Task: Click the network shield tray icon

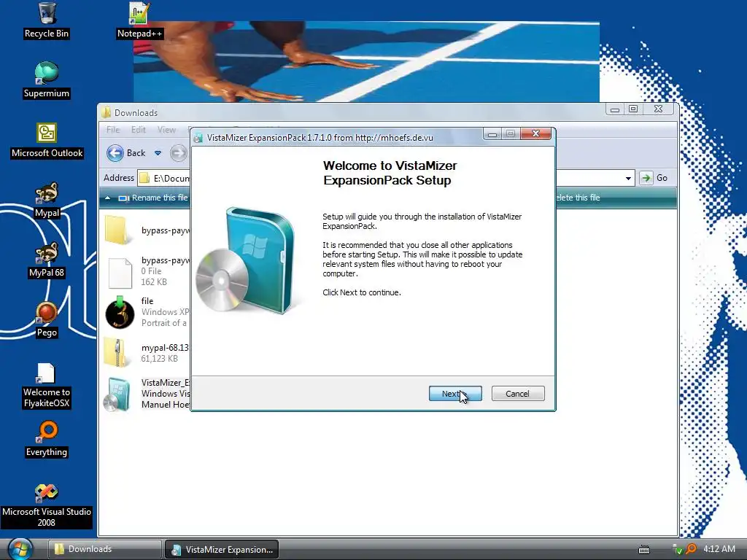Action: pos(677,550)
